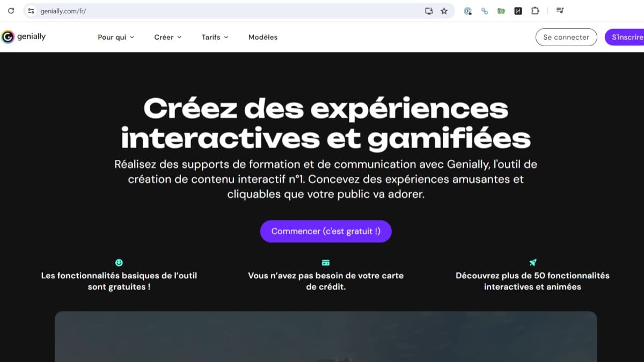Click the chain link extension icon
Viewport: 644px width, 362px height.
[x=485, y=11]
